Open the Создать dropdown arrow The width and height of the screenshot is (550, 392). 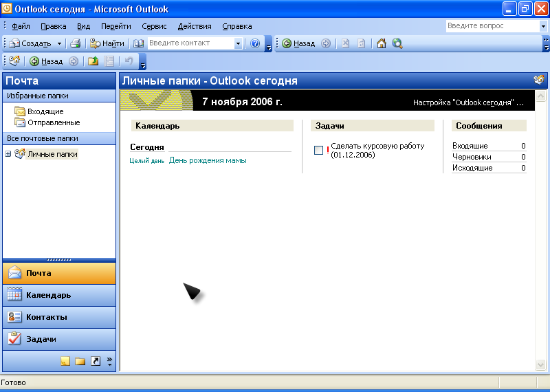[59, 43]
